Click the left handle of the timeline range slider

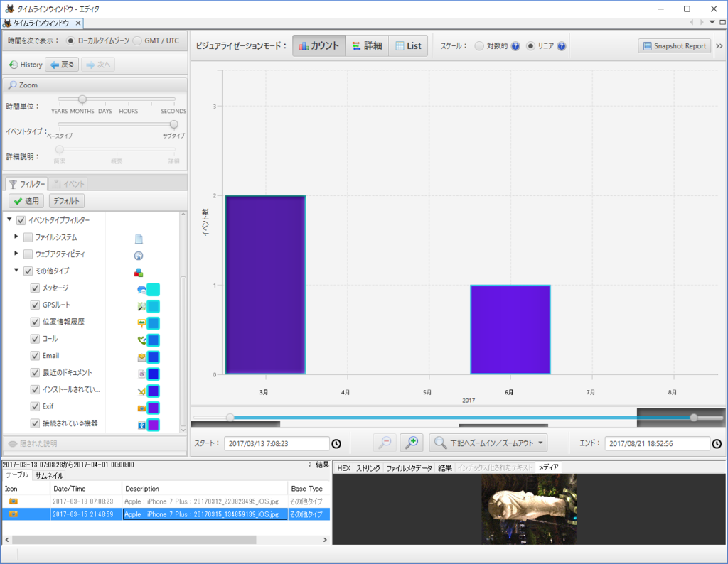tap(230, 418)
